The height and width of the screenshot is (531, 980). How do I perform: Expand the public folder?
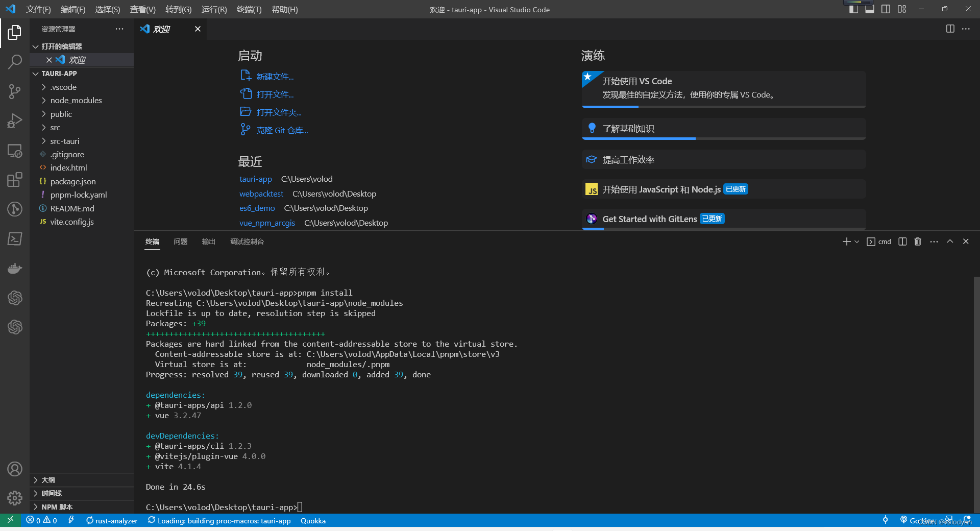(82, 114)
